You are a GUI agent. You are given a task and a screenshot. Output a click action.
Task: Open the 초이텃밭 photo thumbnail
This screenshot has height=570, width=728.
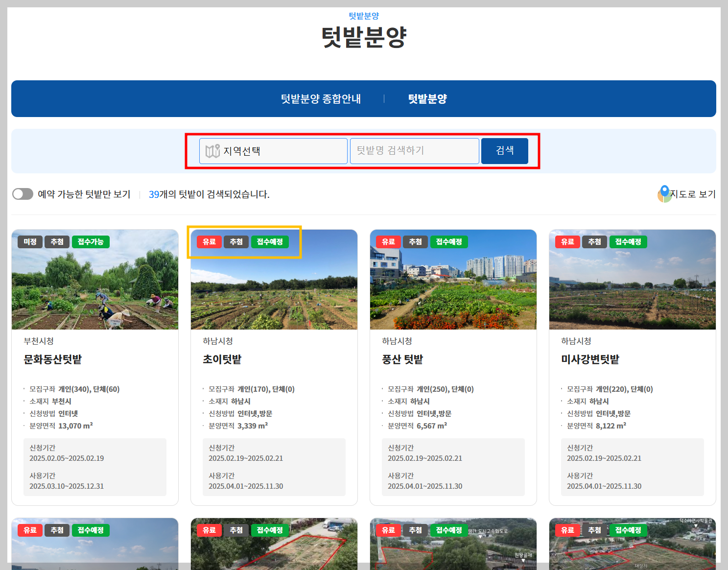tap(274, 280)
